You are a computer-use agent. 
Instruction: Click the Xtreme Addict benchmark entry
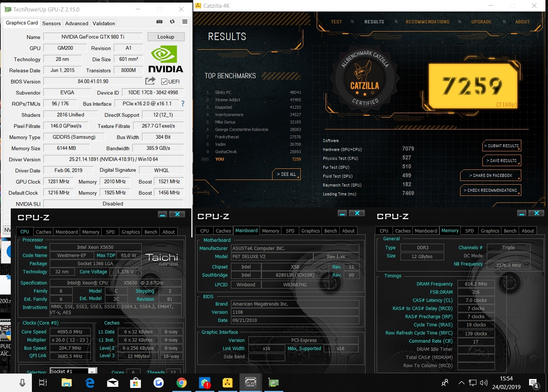coord(254,100)
